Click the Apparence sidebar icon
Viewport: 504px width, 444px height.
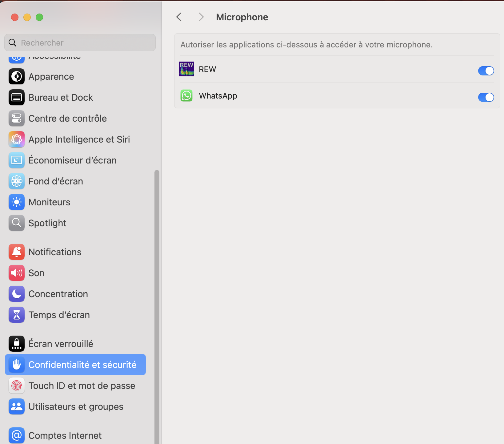[17, 77]
